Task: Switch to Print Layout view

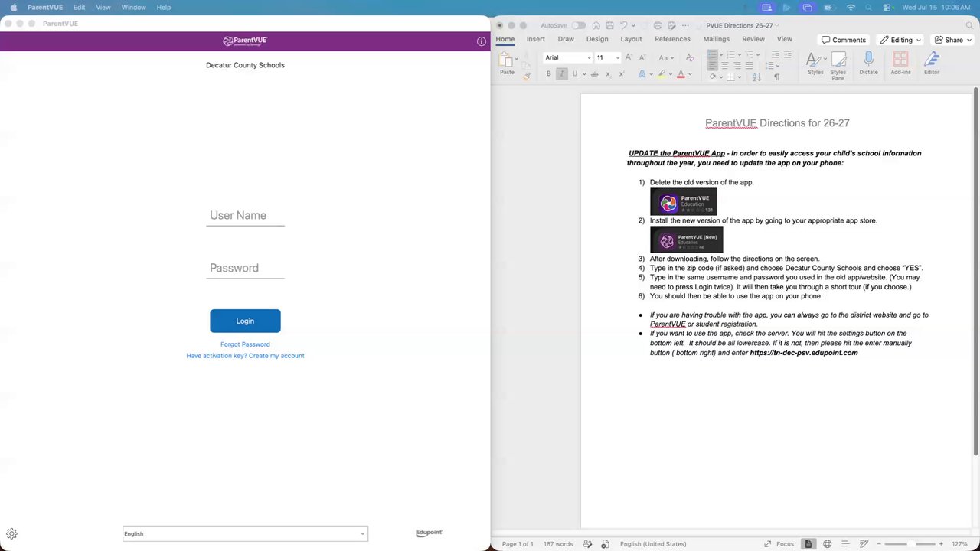Action: tap(808, 544)
